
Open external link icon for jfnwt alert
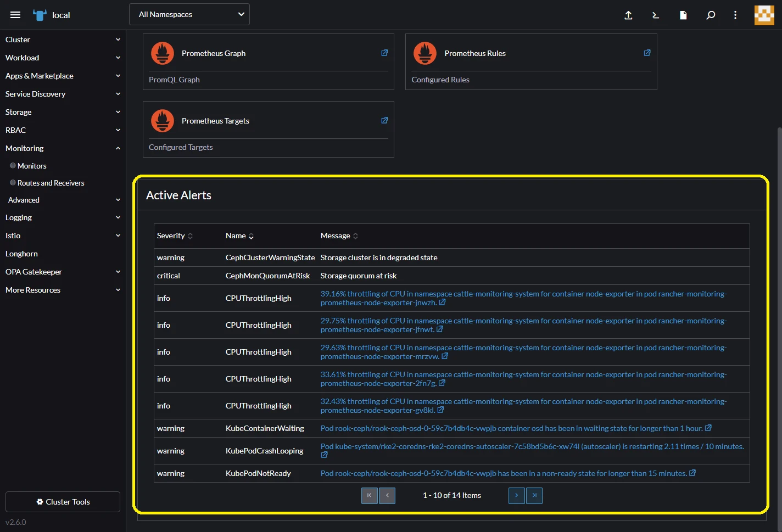[x=439, y=329]
